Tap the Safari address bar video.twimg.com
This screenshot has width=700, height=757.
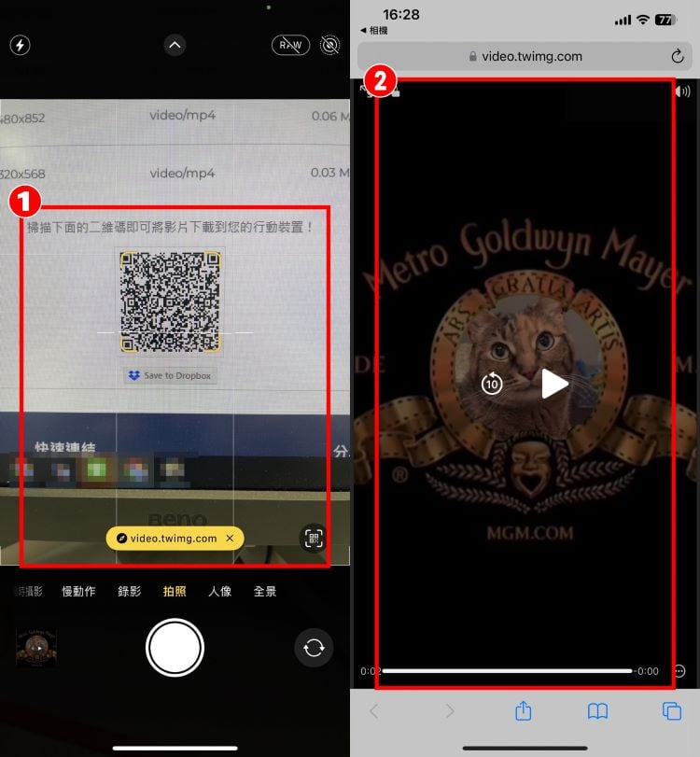point(525,57)
